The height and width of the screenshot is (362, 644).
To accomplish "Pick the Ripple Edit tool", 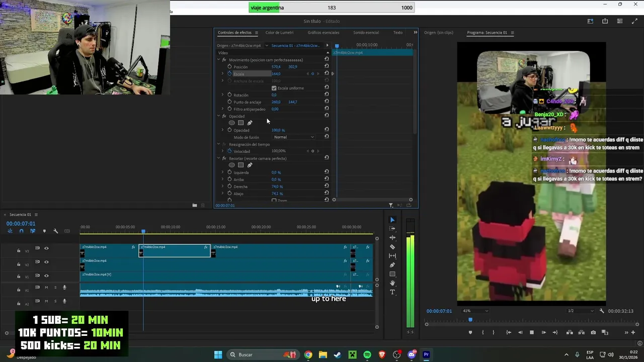I will 392,238.
